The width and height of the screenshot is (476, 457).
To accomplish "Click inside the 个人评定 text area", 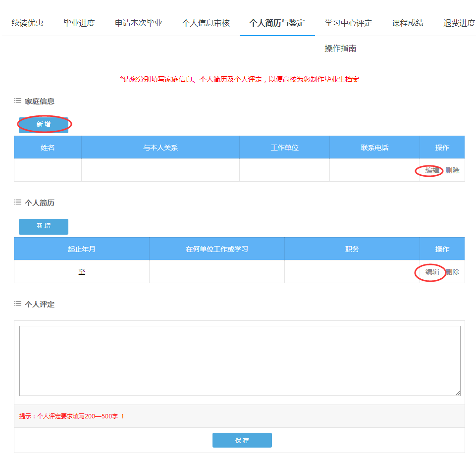I will tap(240, 360).
